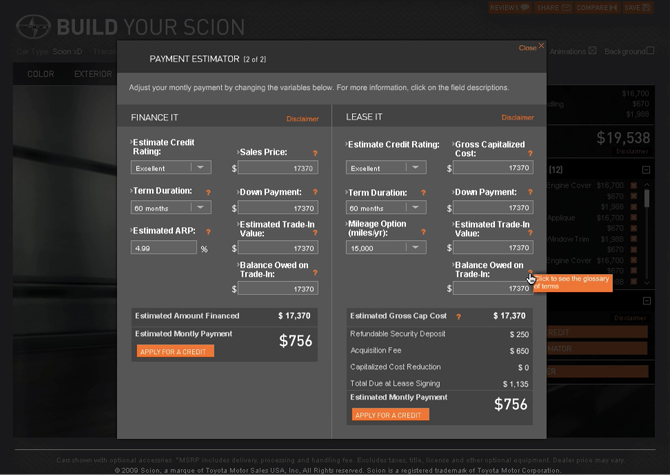The width and height of the screenshot is (670, 475).
Task: Open help for Mileage Option
Action: point(423,232)
